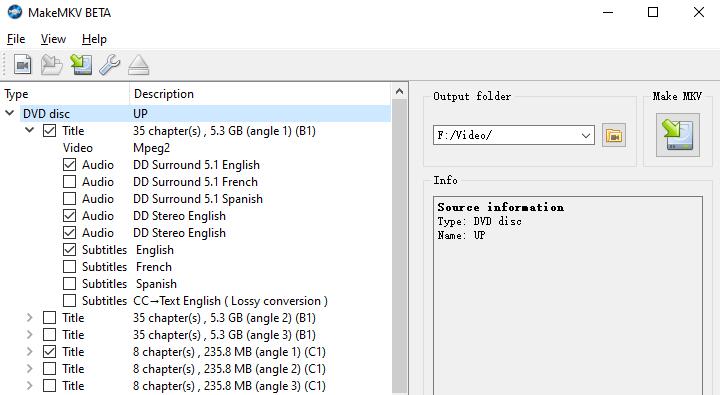Enable French subtitles
The image size is (720, 395).
(69, 267)
